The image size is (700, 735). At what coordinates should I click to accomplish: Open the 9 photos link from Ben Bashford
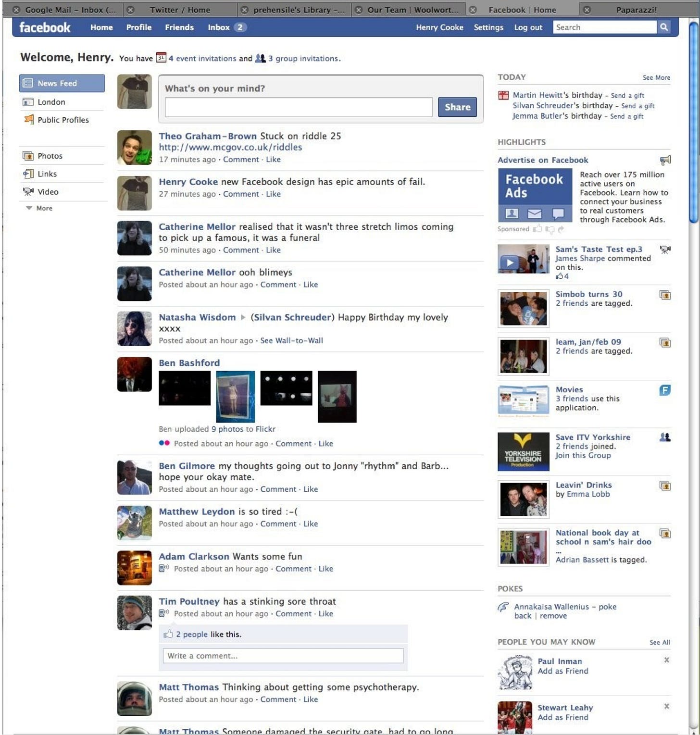227,429
